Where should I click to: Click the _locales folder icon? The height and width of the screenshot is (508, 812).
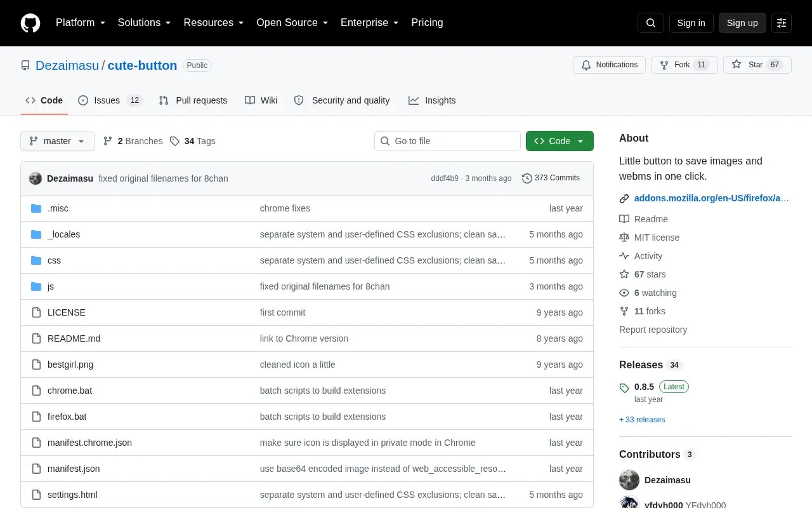[36, 234]
